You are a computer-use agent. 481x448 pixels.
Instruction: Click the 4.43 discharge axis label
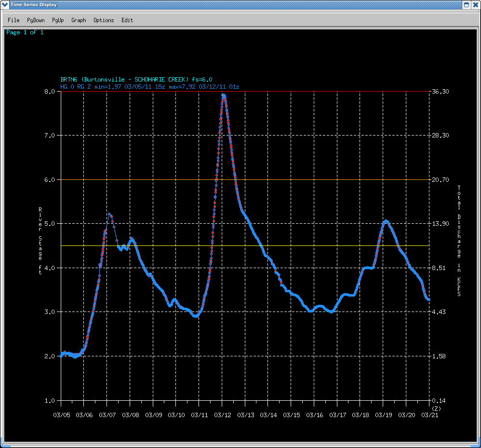point(439,312)
